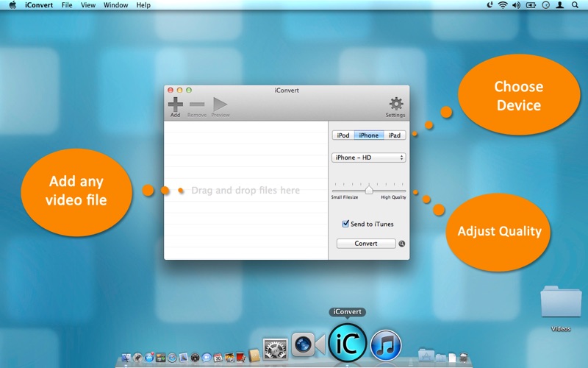
Task: Uncheck the Send to iTunes checkbox
Action: [345, 224]
